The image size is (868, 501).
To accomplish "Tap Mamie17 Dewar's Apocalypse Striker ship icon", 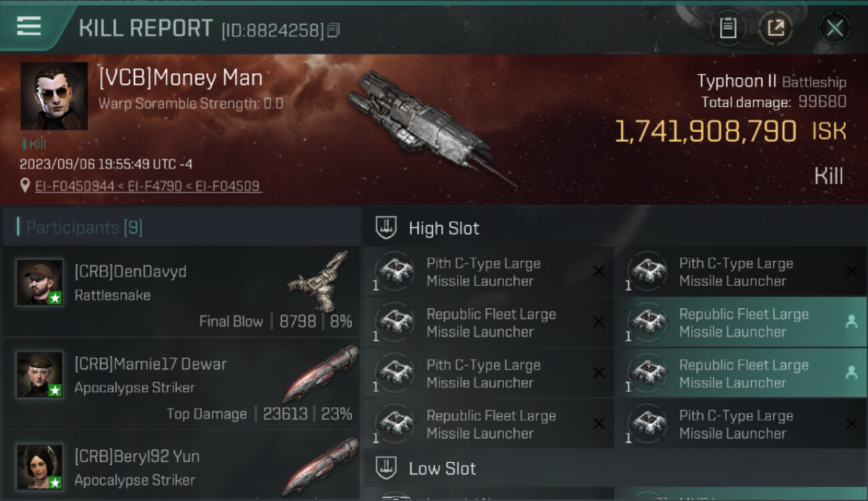I will pyautogui.click(x=320, y=373).
